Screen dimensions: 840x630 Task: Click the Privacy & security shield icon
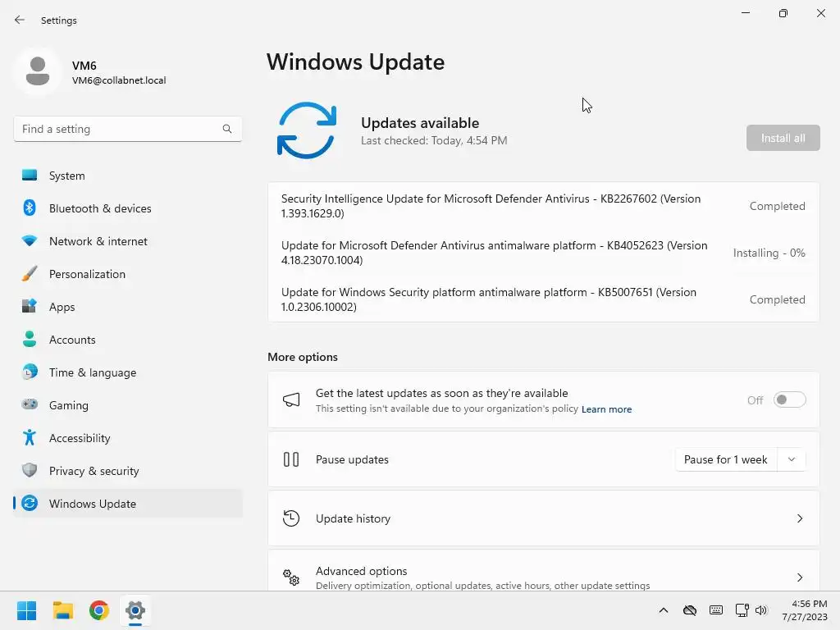click(x=30, y=470)
